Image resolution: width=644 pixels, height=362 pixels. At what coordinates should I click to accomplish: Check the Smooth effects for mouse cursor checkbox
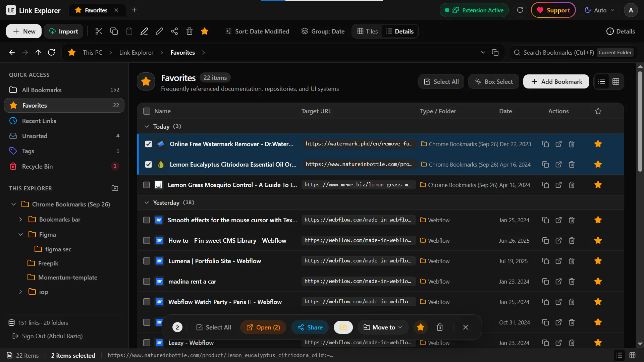(147, 220)
